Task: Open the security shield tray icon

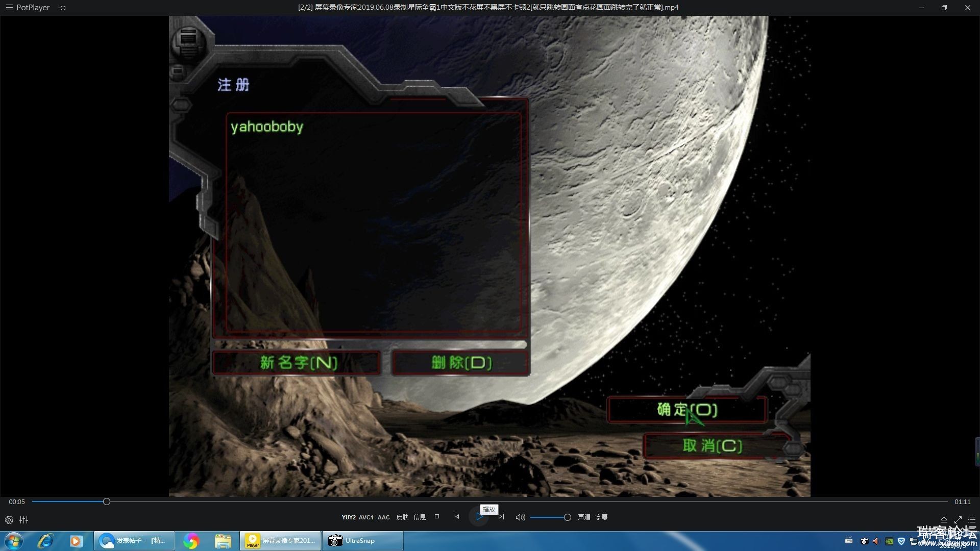Action: [x=901, y=541]
